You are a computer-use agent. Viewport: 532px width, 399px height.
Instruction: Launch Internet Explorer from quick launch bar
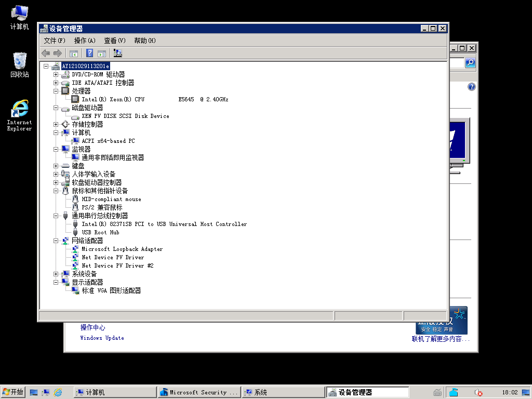click(58, 392)
